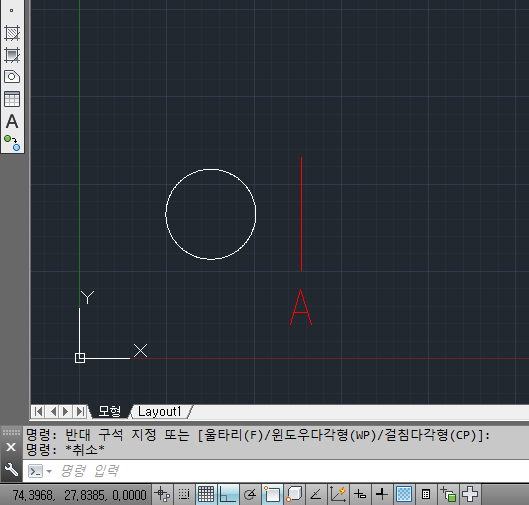
Task: Select the Region tool
Action: click(12, 77)
